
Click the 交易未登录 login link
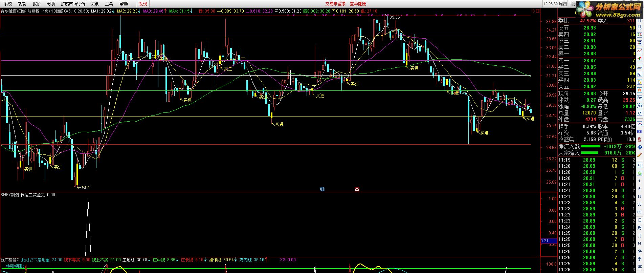coord(335,4)
